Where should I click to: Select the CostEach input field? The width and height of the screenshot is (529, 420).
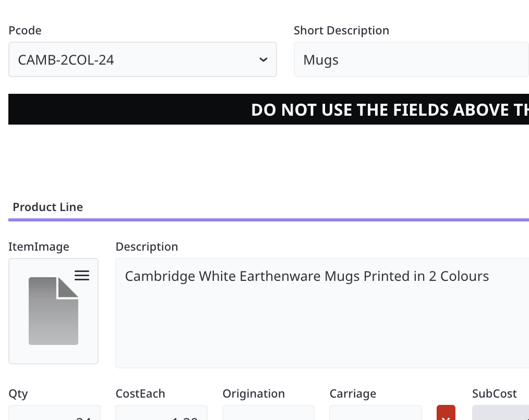coord(161,414)
